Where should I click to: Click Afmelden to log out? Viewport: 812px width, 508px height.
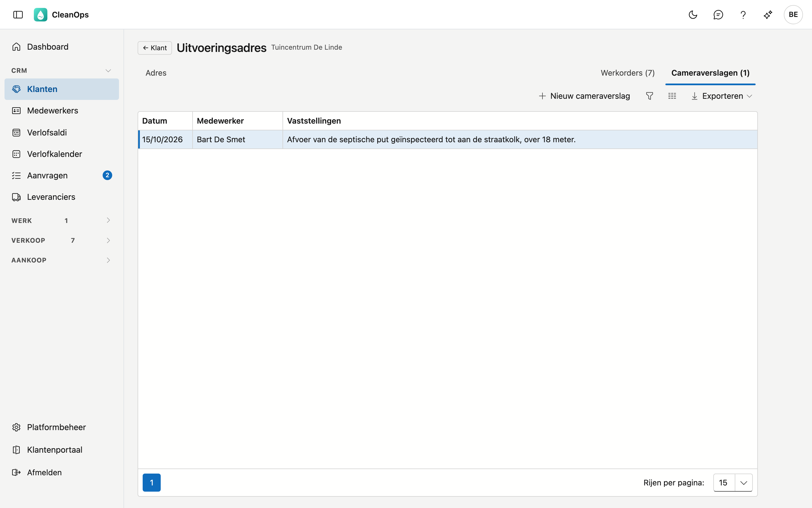click(x=62, y=472)
